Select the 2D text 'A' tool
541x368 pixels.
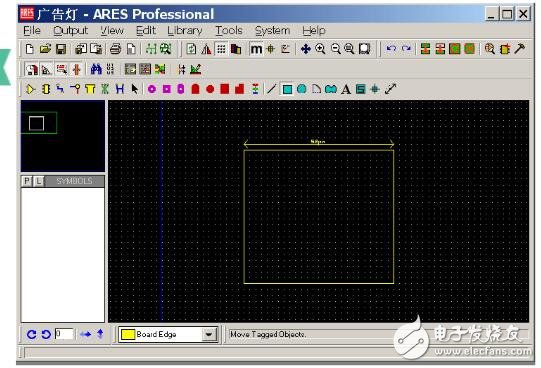(346, 89)
